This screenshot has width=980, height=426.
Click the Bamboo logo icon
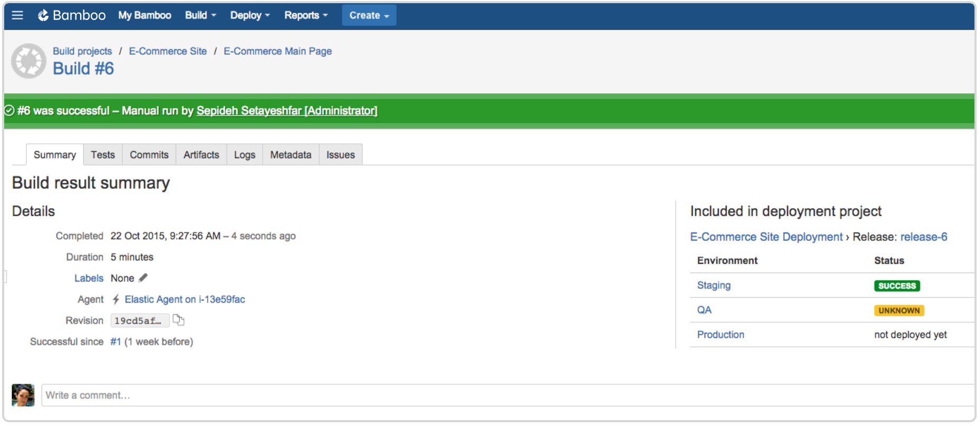43,15
